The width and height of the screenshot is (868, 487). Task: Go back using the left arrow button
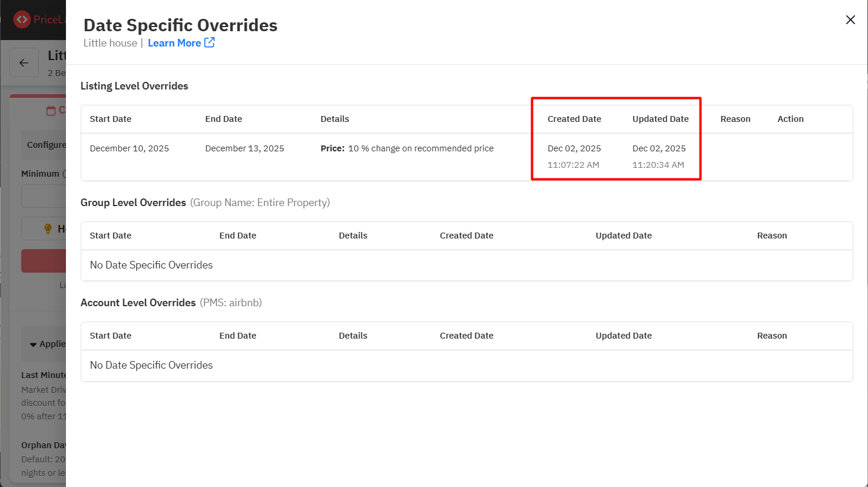[24, 63]
